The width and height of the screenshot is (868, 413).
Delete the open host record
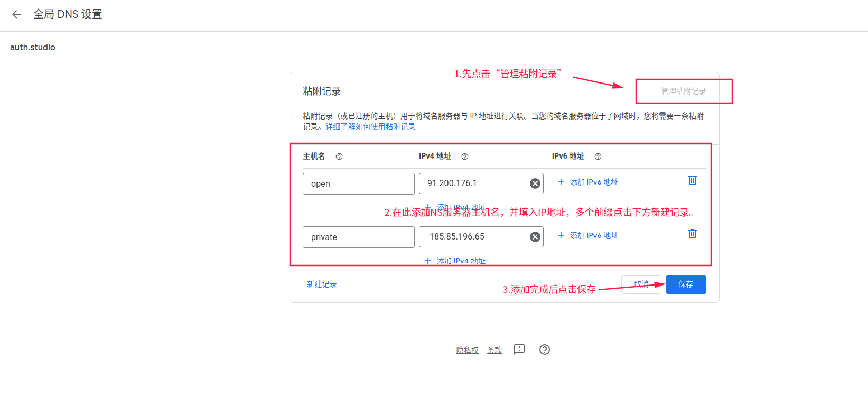(692, 180)
